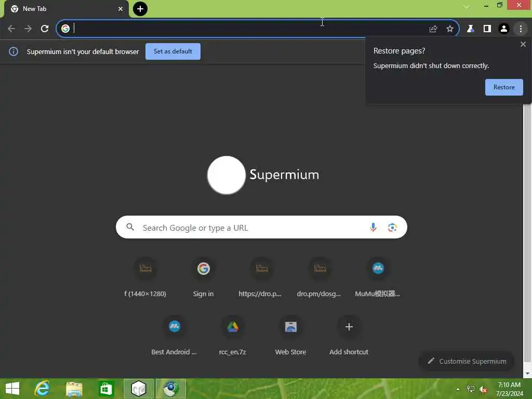Click the default browser info icon

coord(14,51)
